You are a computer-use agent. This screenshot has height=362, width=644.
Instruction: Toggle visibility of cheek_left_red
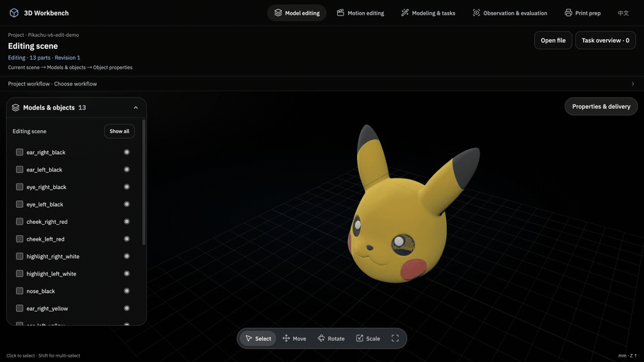point(127,239)
